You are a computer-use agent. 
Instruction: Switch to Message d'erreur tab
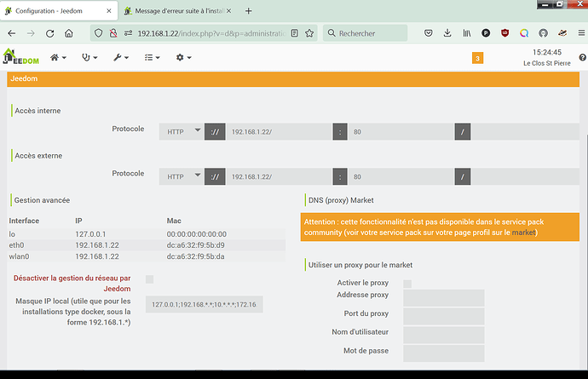(176, 11)
